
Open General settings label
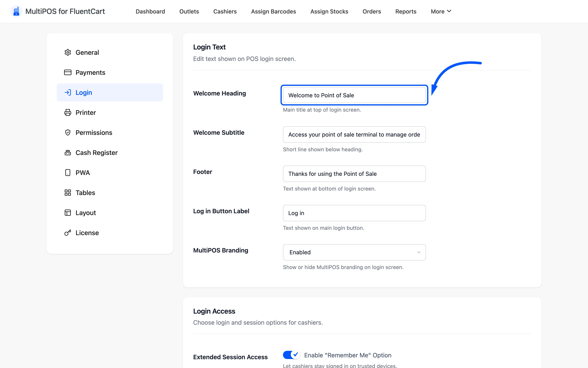click(x=87, y=52)
